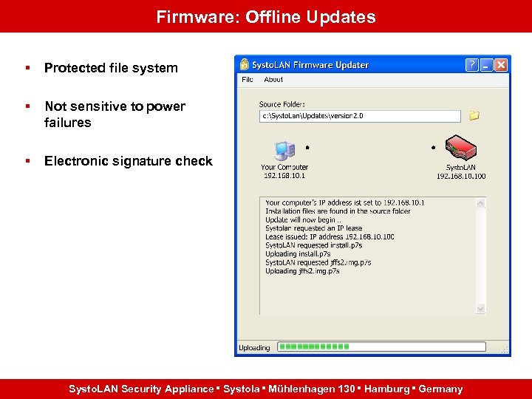The width and height of the screenshot is (532, 399).
Task: Click the help question mark button
Action: coord(472,64)
